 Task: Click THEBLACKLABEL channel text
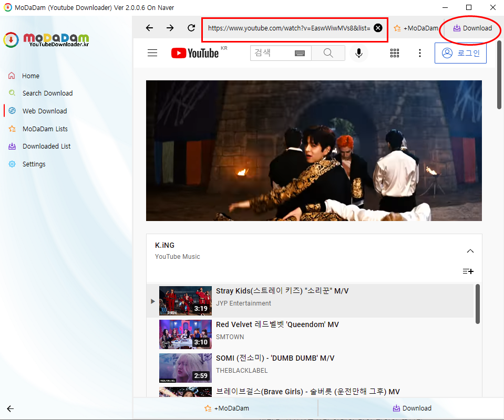click(x=242, y=371)
